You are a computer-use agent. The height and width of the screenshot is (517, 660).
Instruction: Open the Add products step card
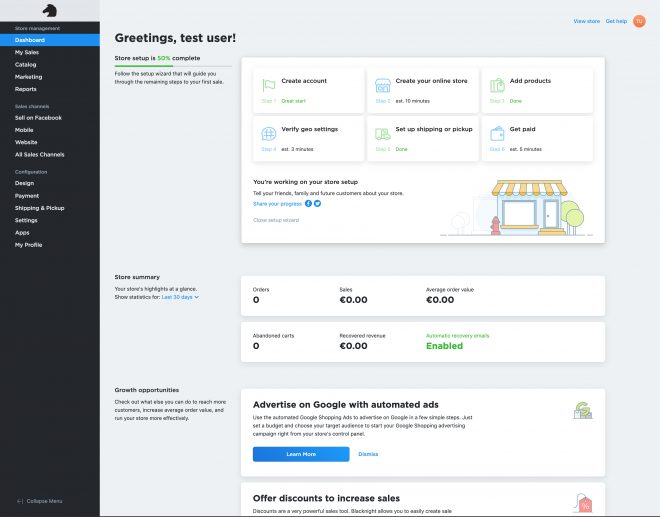click(x=538, y=90)
